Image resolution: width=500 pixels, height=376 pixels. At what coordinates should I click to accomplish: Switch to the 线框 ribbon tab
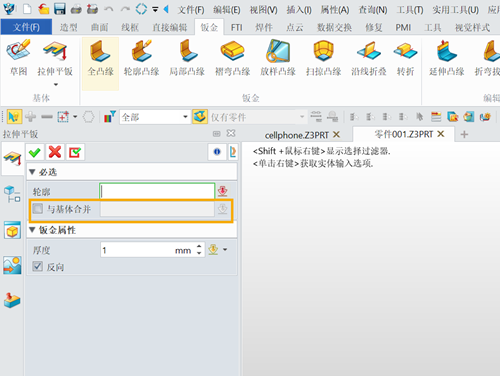130,27
